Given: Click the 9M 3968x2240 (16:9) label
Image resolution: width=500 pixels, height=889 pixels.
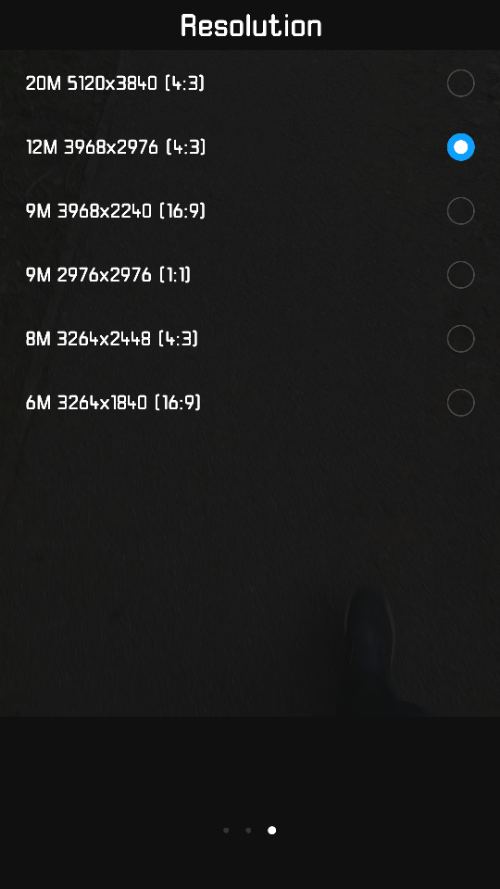Looking at the screenshot, I should coord(116,211).
